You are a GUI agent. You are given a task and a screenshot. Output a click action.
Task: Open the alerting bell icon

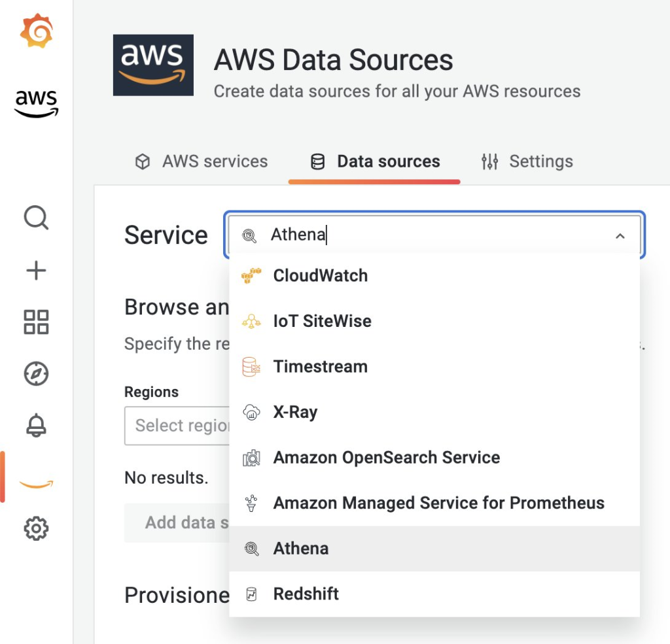(36, 426)
